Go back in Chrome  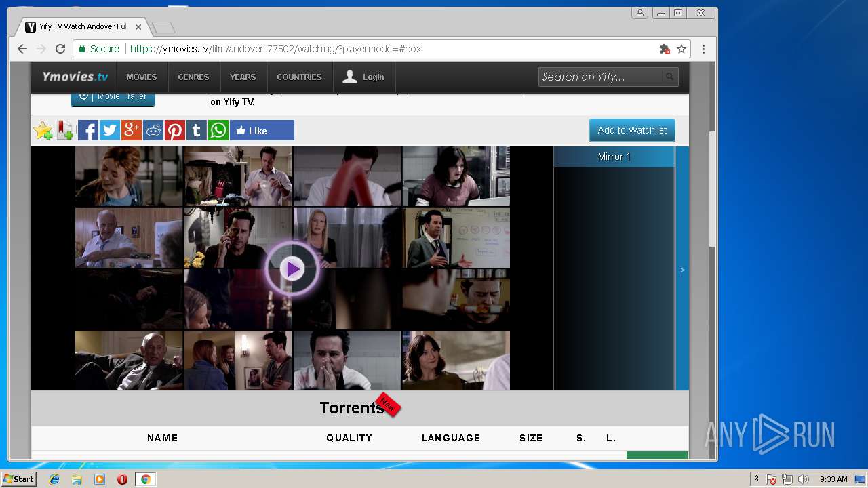tap(22, 49)
